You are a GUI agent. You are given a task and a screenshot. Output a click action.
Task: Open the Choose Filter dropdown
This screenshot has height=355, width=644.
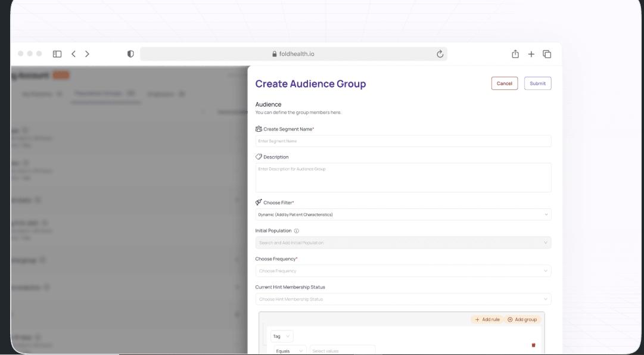tap(403, 214)
